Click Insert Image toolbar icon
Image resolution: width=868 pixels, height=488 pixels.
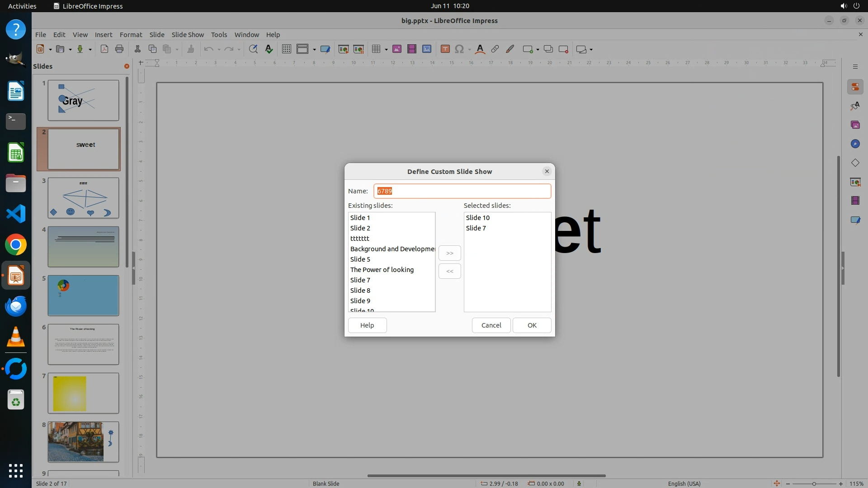coord(397,49)
